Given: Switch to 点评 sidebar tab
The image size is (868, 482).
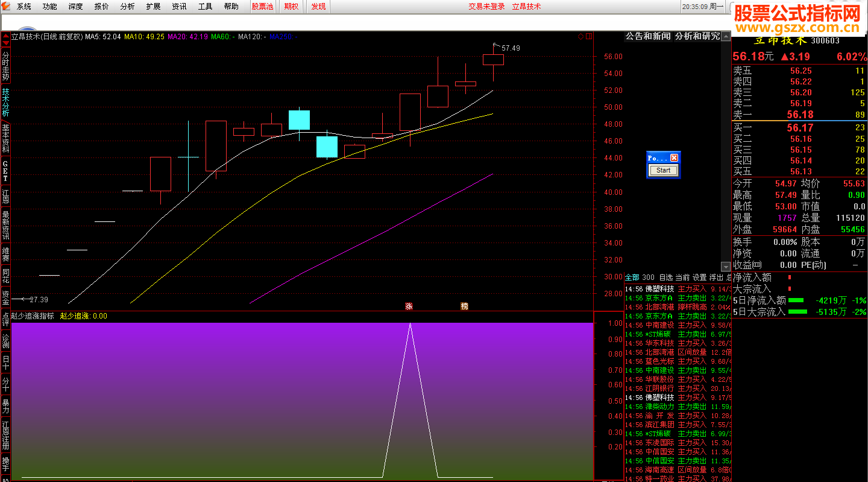Looking at the screenshot, I should (5, 319).
